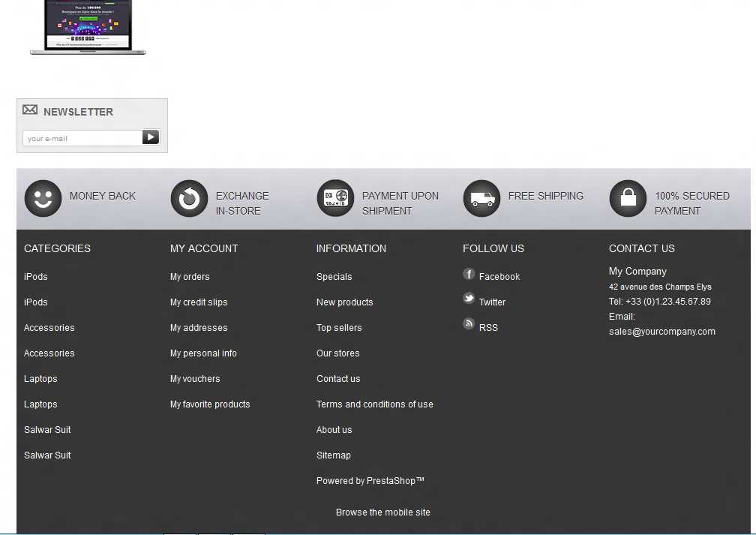Open the laptop product thumbnail
756x535 pixels.
click(x=88, y=27)
